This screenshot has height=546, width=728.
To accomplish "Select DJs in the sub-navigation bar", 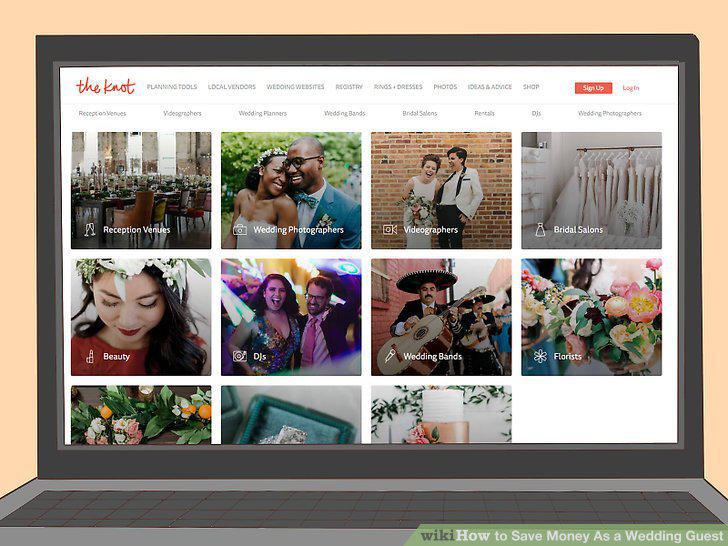I will click(536, 113).
